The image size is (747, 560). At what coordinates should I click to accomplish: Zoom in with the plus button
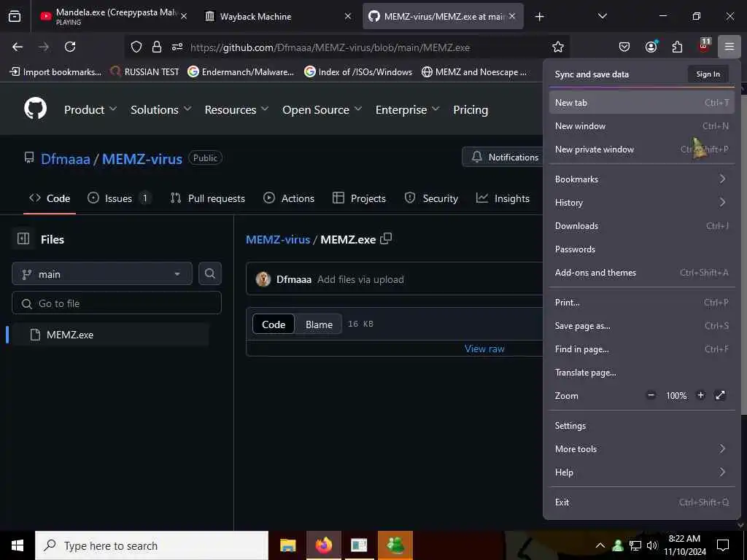[x=700, y=395]
